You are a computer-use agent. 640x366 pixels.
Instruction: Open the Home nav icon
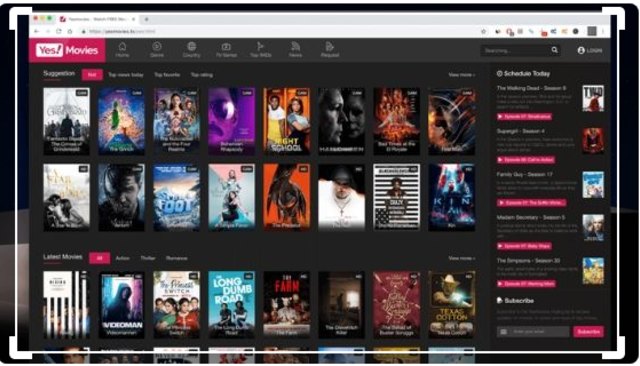tap(122, 46)
